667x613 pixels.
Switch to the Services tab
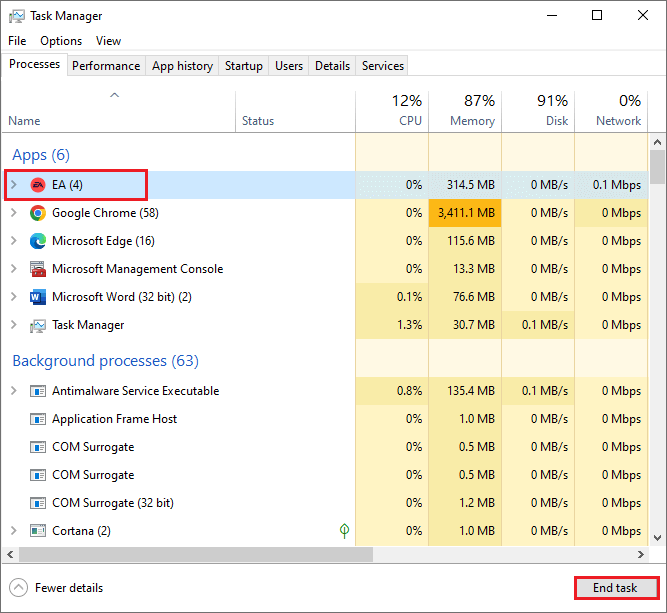382,66
